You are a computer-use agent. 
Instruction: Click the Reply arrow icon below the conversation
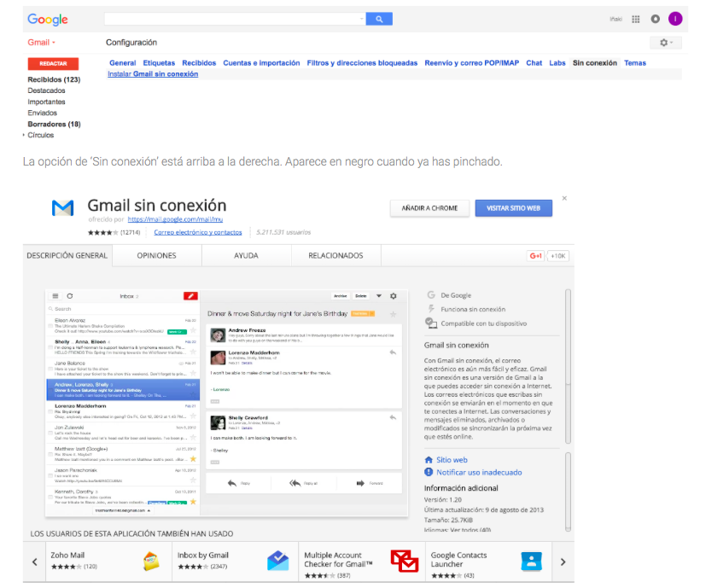pyautogui.click(x=231, y=483)
